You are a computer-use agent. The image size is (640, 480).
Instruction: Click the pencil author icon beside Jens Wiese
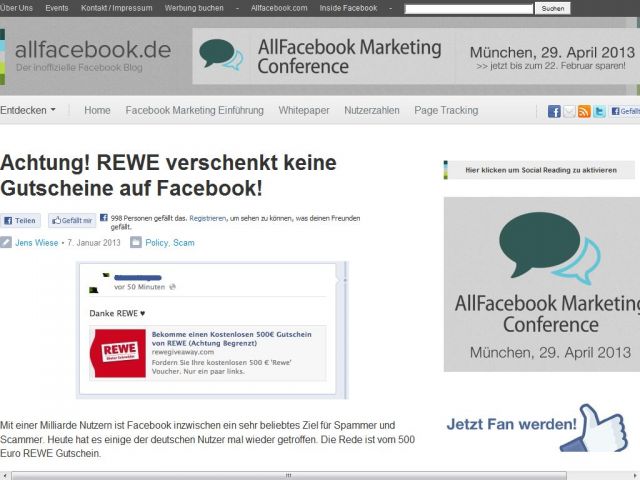[x=6, y=242]
